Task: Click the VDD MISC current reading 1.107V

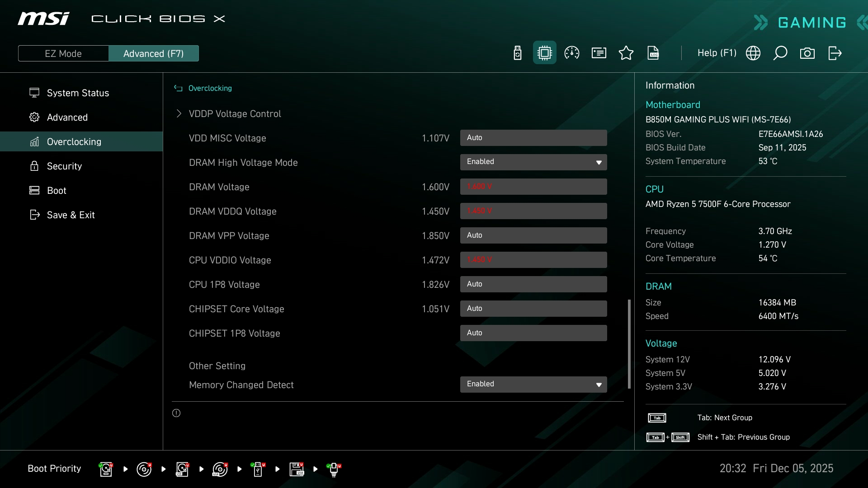Action: [x=435, y=138]
